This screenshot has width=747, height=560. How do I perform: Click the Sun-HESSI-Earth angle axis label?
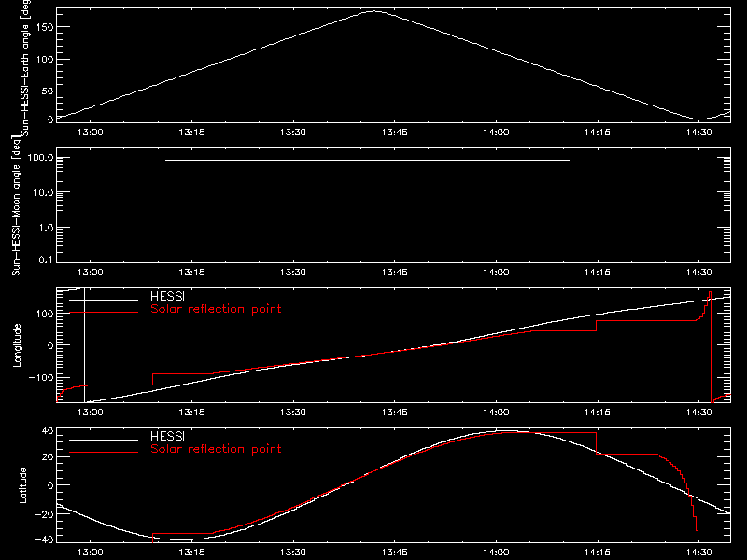pos(25,66)
